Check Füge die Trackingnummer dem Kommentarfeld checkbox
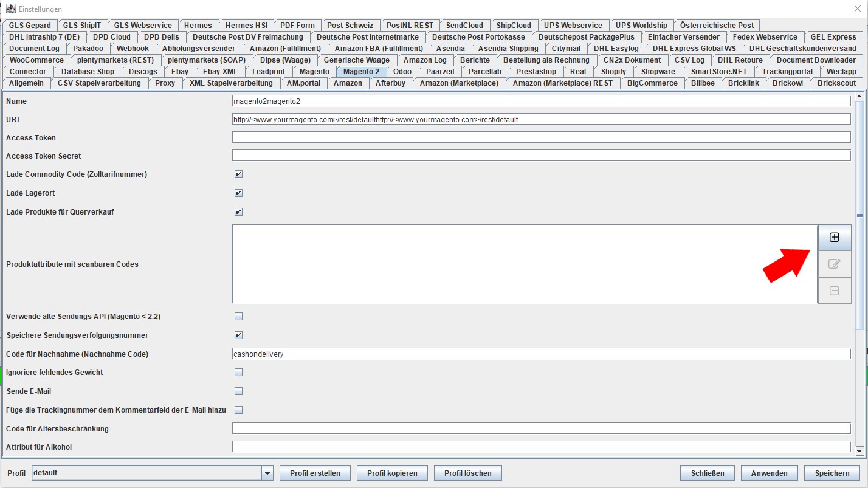This screenshot has height=488, width=868. 238,410
